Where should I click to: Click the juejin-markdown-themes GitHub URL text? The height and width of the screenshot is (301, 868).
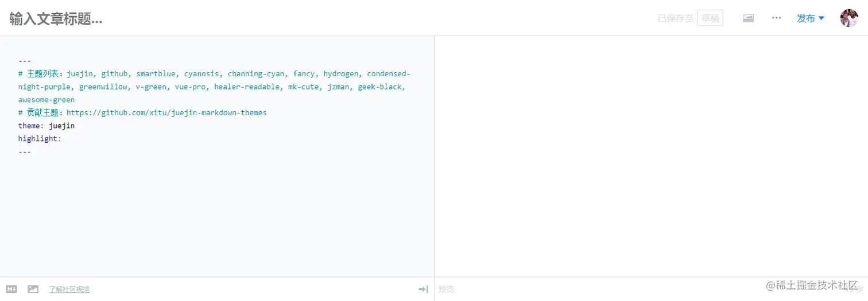pos(166,112)
